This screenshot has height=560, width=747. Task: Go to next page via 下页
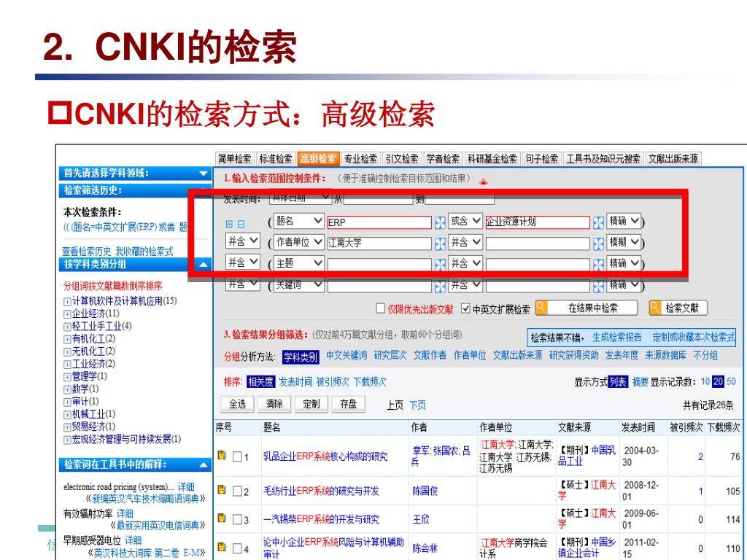click(417, 405)
